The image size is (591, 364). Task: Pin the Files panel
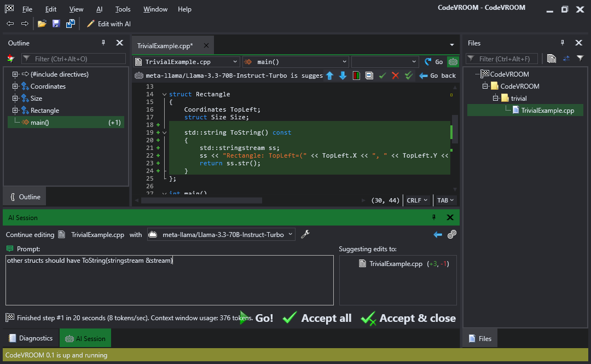tap(563, 43)
